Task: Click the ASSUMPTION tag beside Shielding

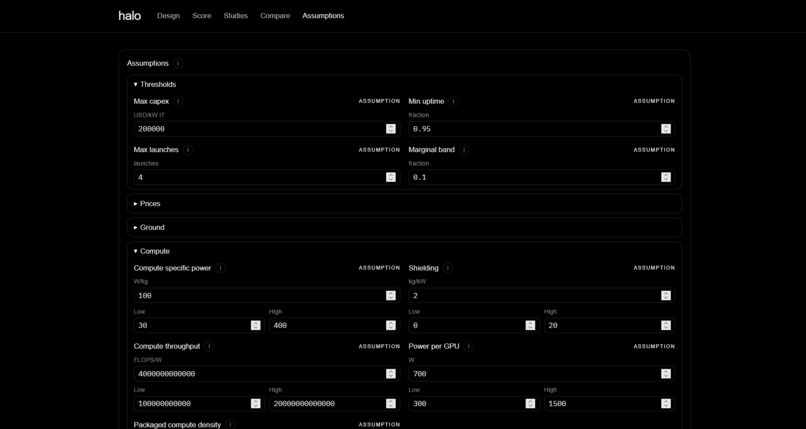Action: click(654, 268)
